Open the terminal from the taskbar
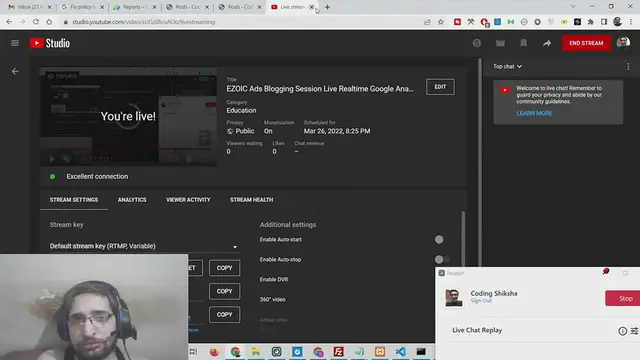This screenshot has height=360, width=640. [x=421, y=351]
